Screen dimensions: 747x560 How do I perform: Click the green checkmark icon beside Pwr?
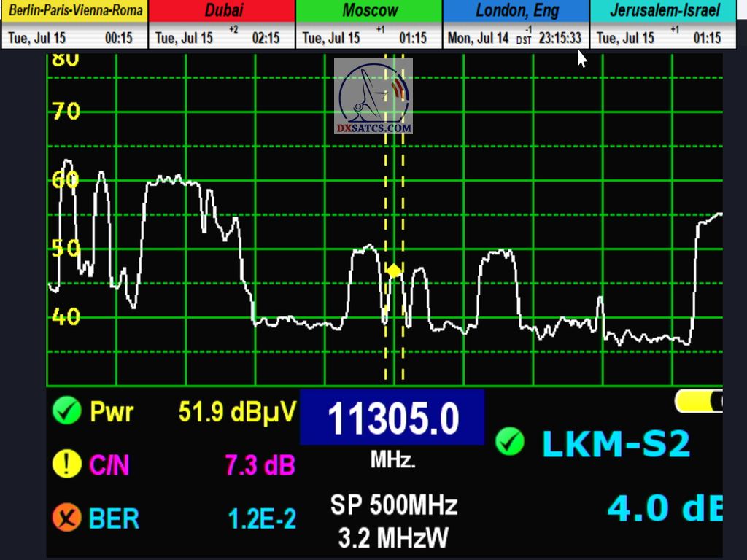pos(66,412)
